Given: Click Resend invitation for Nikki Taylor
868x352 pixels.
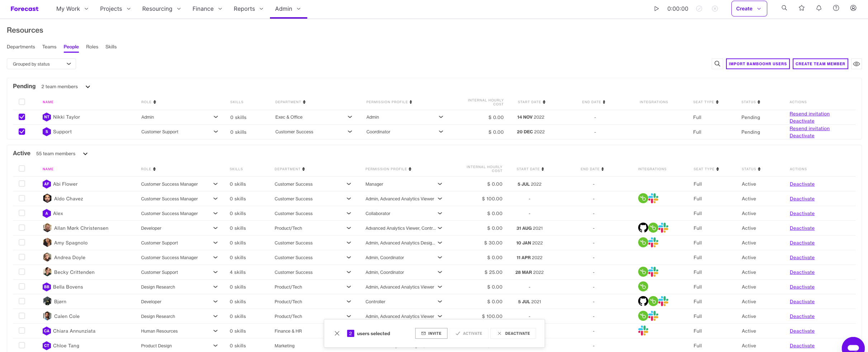Looking at the screenshot, I should [810, 114].
